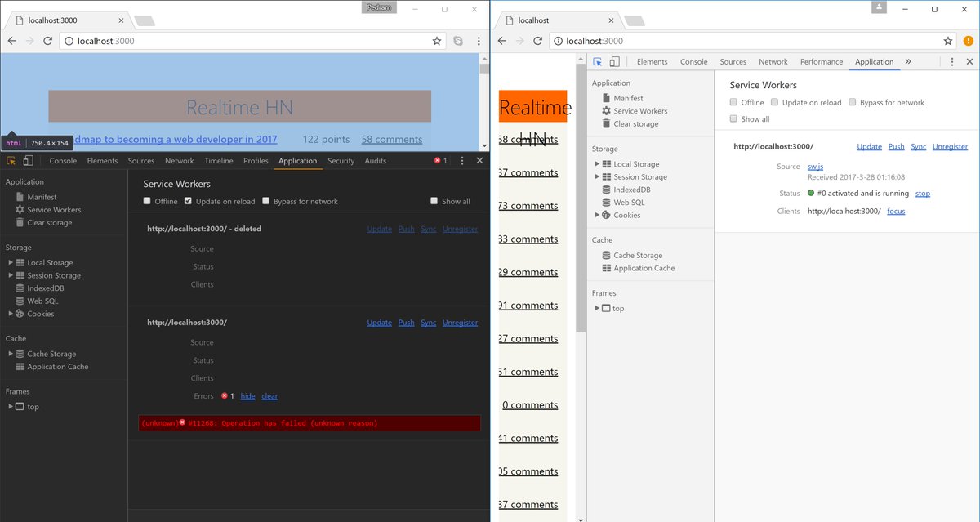The height and width of the screenshot is (522, 980).
Task: Expand Cache Storage in dark DevTools
Action: [x=11, y=354]
